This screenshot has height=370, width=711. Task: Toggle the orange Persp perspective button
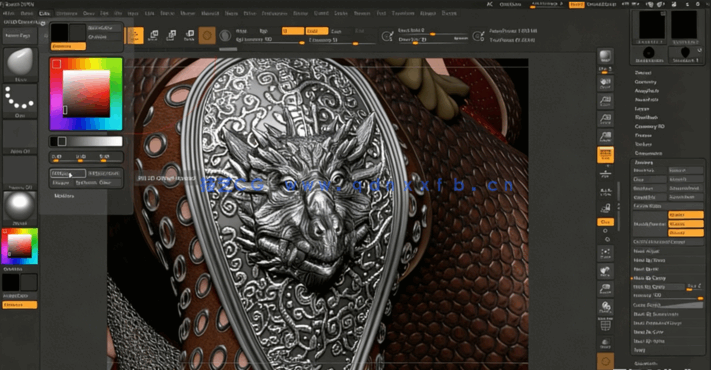tap(605, 155)
